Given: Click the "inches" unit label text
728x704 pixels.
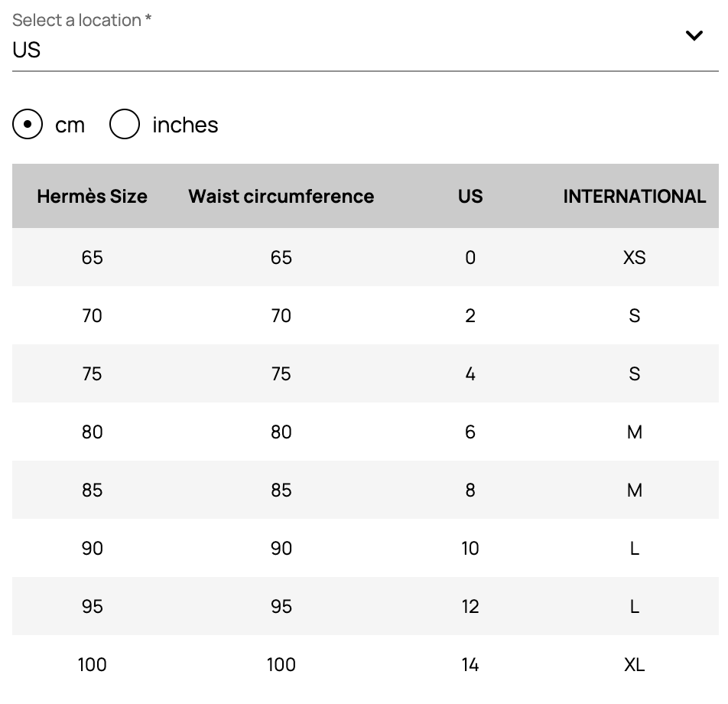Looking at the screenshot, I should click(185, 125).
